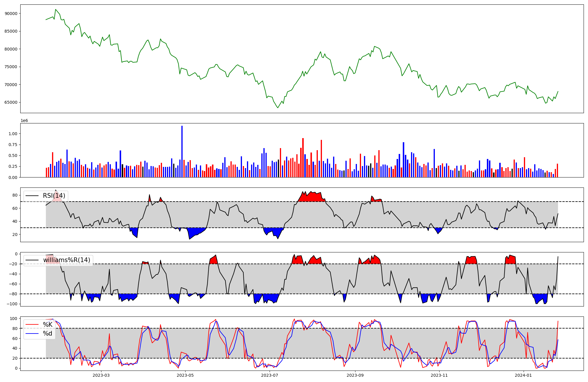Click the %K legend entry

pos(48,325)
